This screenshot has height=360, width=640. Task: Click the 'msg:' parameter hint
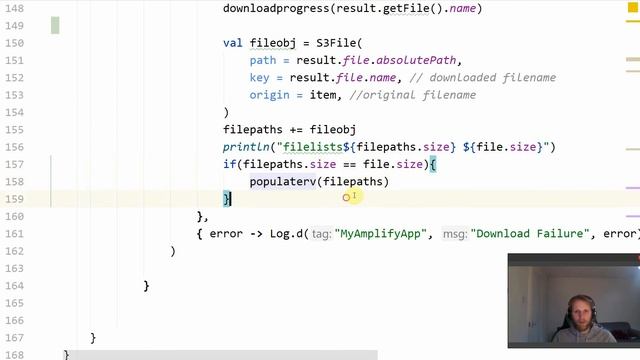455,234
